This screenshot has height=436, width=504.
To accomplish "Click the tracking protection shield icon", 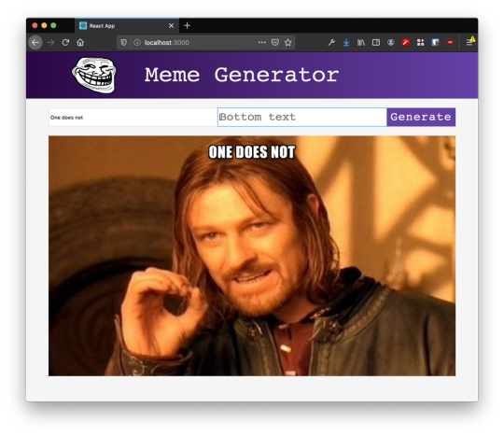I will coord(123,42).
